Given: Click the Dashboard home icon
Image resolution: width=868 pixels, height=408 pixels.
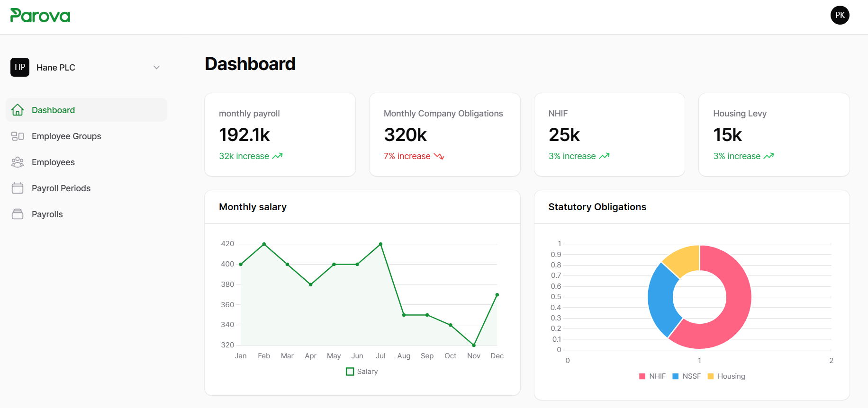Looking at the screenshot, I should (x=18, y=110).
